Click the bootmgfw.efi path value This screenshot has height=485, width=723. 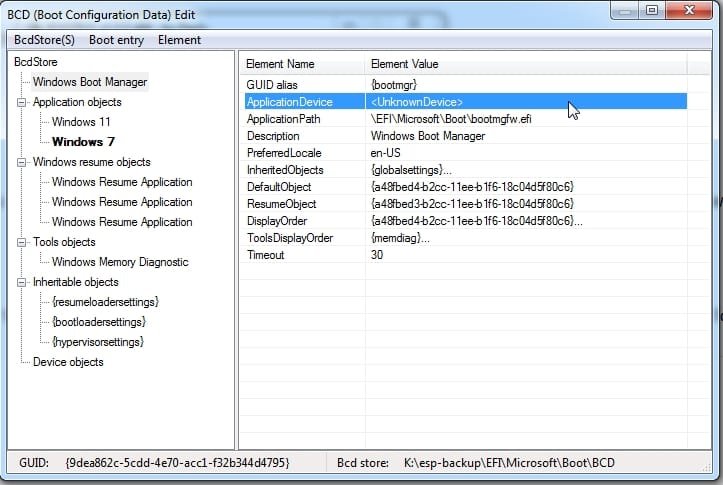(451, 119)
